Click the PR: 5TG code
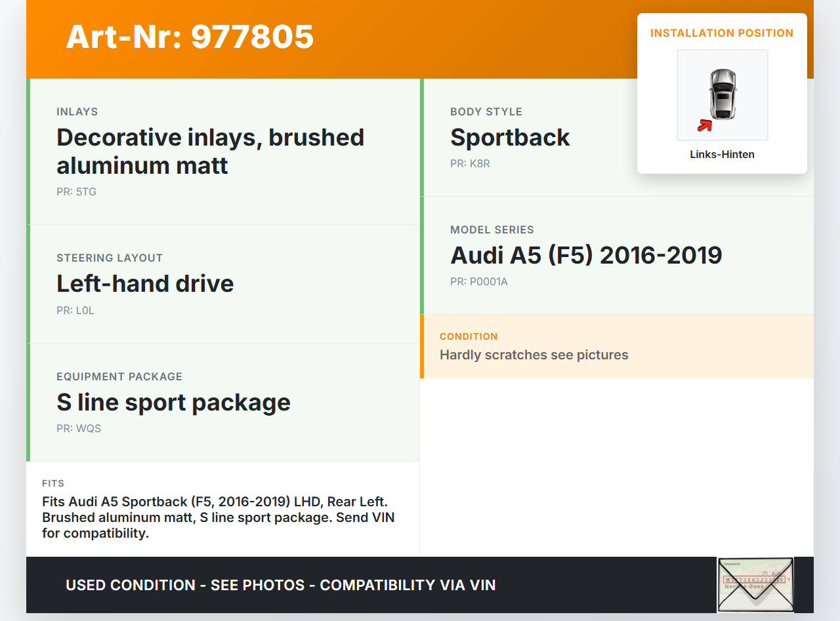This screenshot has width=840, height=621. coord(76,192)
